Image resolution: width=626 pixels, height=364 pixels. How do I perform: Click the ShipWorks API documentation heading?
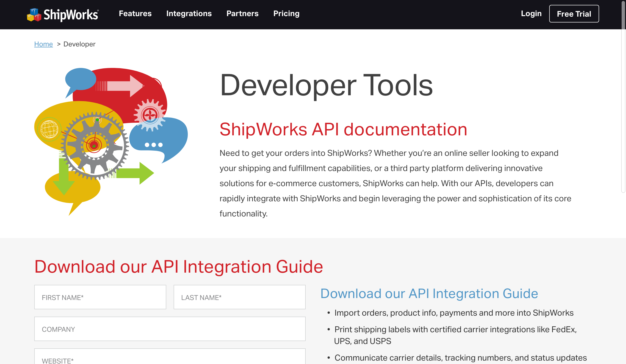343,129
